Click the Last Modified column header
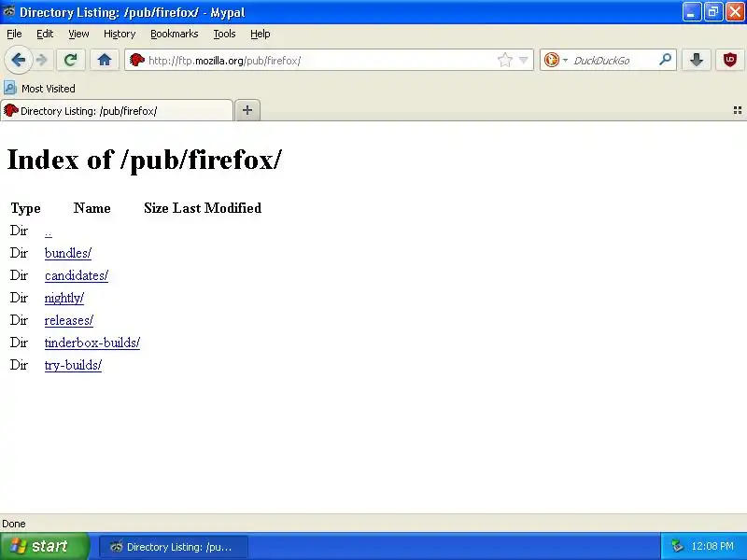This screenshot has height=560, width=747. point(217,208)
